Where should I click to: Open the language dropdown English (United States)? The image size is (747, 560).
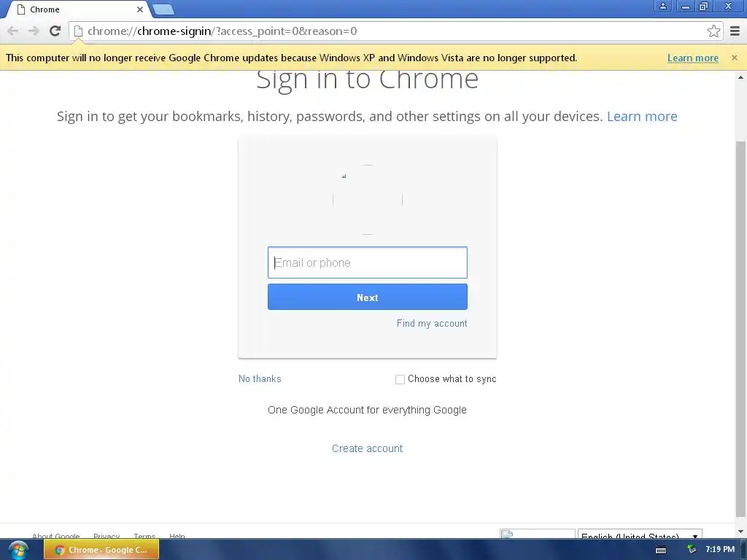(x=639, y=534)
